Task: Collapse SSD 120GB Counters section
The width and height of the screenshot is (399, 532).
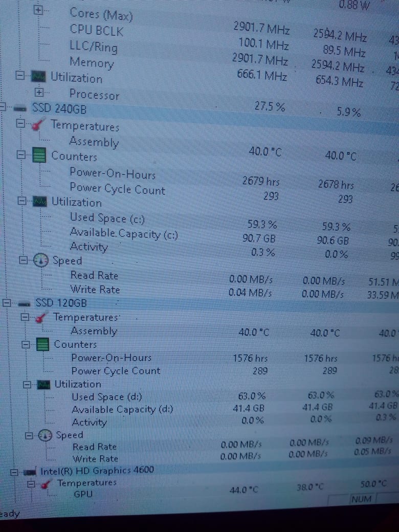Action: pos(26,345)
